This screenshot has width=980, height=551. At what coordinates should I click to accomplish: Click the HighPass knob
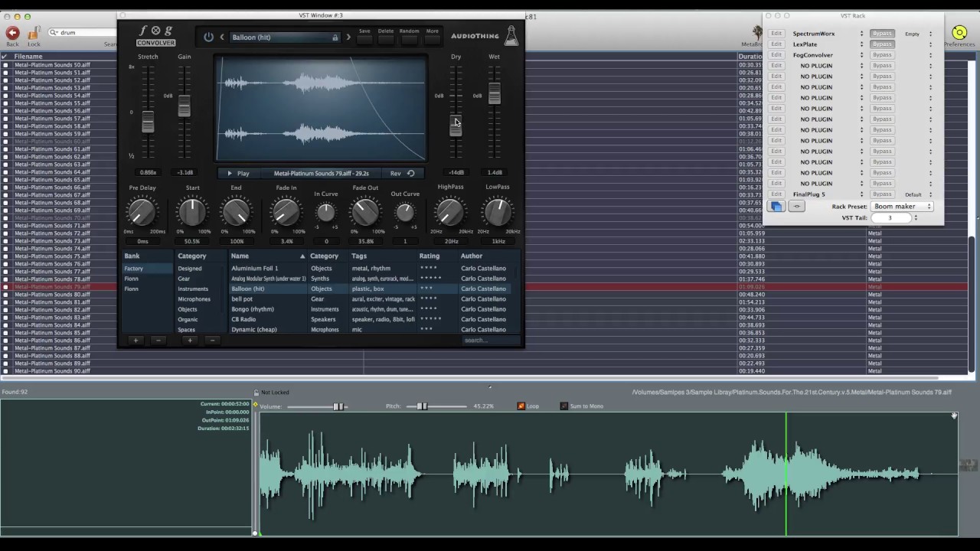pyautogui.click(x=450, y=212)
